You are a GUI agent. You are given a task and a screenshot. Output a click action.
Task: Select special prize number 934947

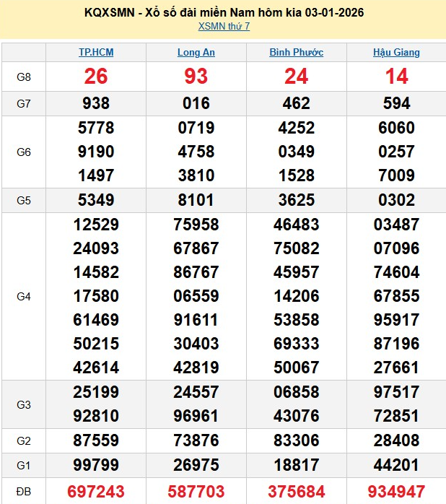coord(396,491)
